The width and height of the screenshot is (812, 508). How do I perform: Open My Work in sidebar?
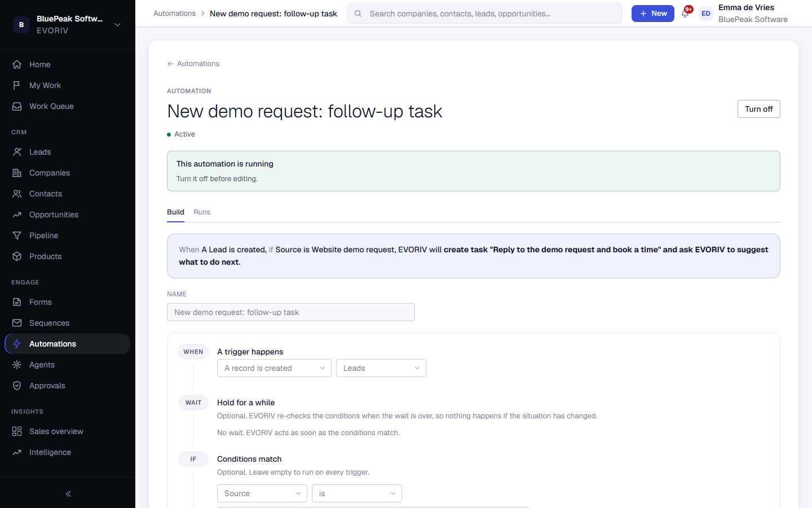point(68,85)
